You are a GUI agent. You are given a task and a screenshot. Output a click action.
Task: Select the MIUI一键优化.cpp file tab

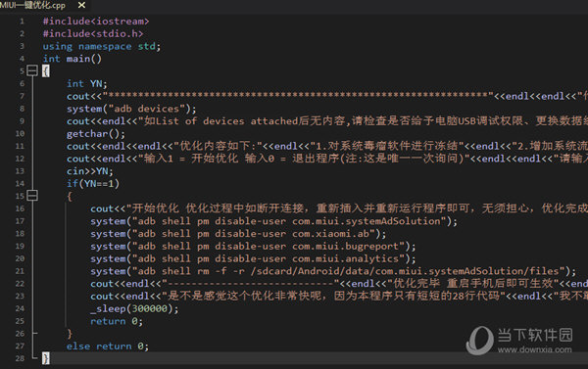32,5
